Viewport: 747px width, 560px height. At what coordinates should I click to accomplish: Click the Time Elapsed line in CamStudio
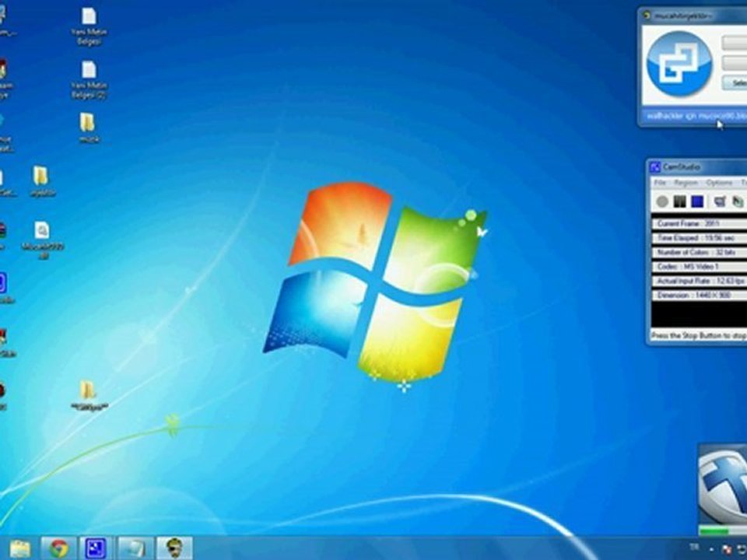699,238
